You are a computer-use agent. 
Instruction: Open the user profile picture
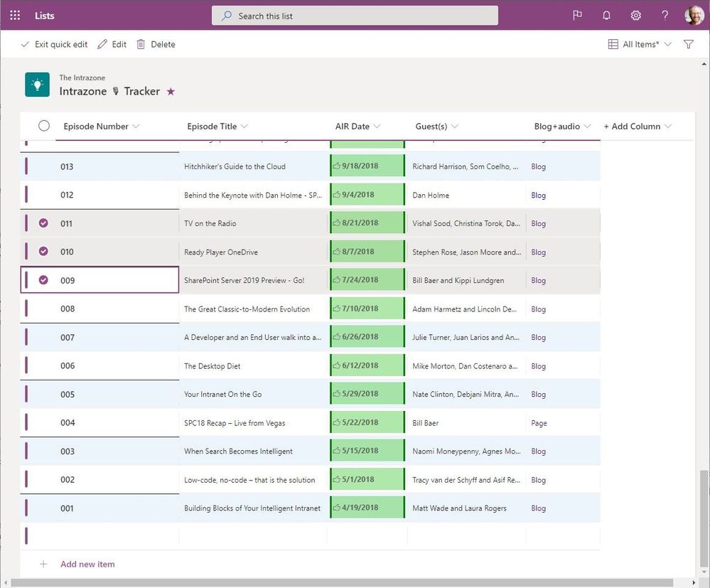[x=694, y=16]
